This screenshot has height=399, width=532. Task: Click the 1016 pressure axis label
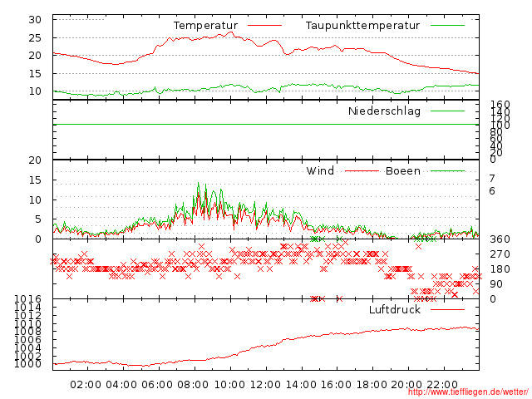coord(27,299)
